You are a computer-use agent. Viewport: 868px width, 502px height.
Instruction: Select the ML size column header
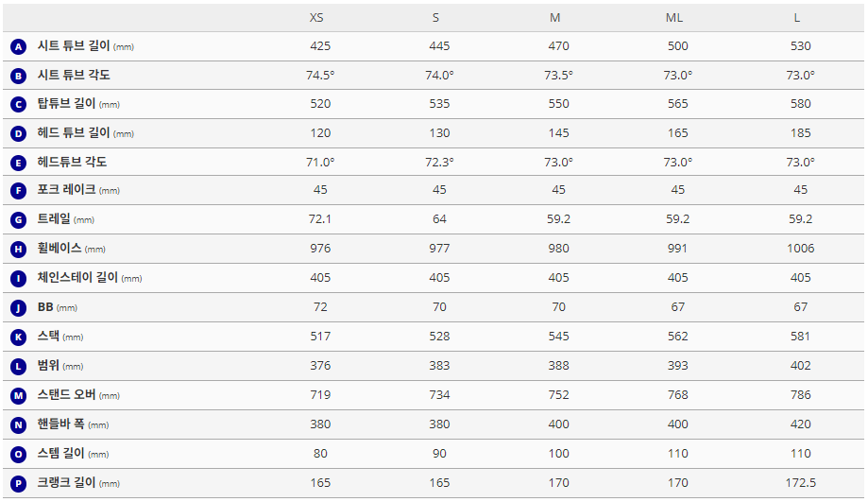click(674, 18)
